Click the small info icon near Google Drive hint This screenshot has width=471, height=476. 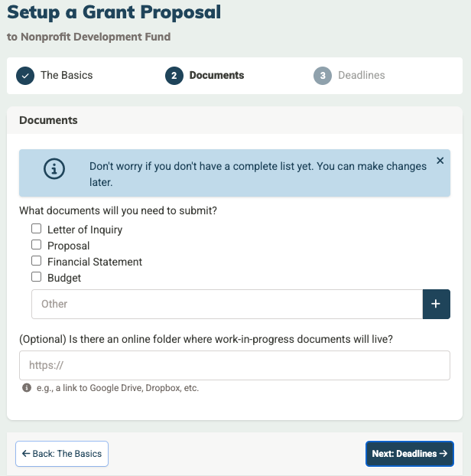tap(27, 388)
